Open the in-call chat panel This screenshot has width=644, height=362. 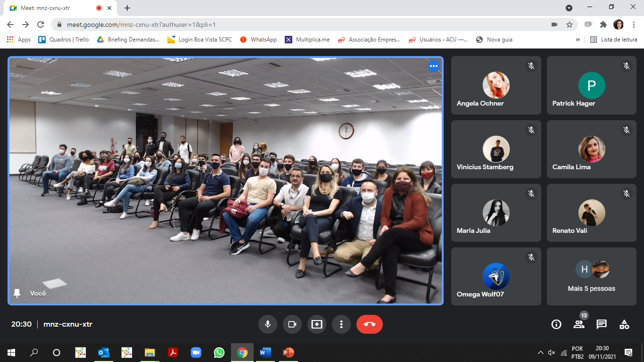point(602,324)
